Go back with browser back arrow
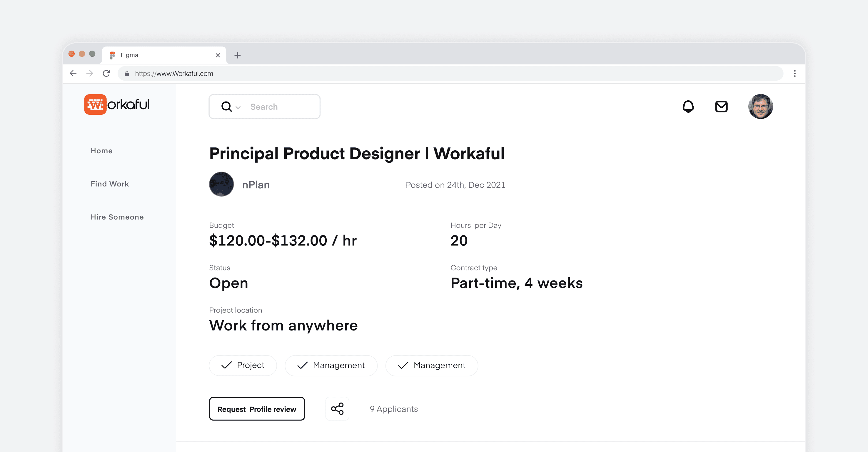Image resolution: width=868 pixels, height=452 pixels. [73, 74]
